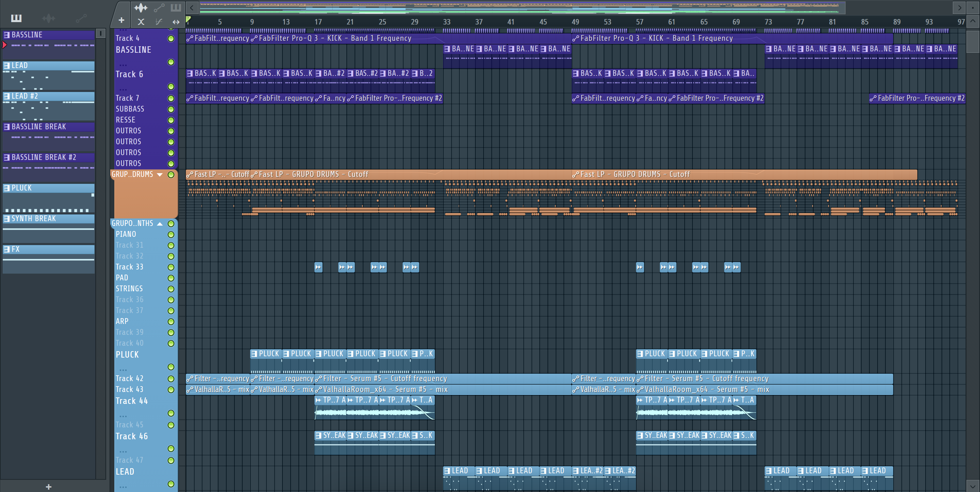980x492 pixels.
Task: Click bar 73 on the timeline ruler
Action: pyautogui.click(x=768, y=22)
